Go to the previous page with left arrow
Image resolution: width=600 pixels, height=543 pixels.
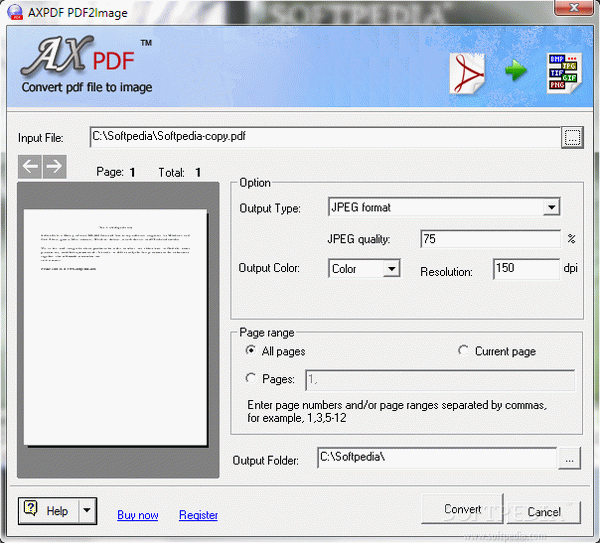(30, 166)
